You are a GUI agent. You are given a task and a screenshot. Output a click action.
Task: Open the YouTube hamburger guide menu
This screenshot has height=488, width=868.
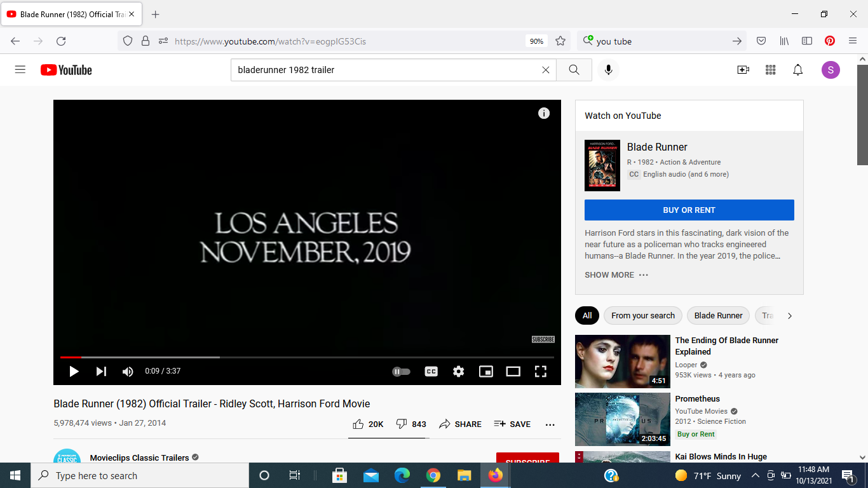(20, 70)
